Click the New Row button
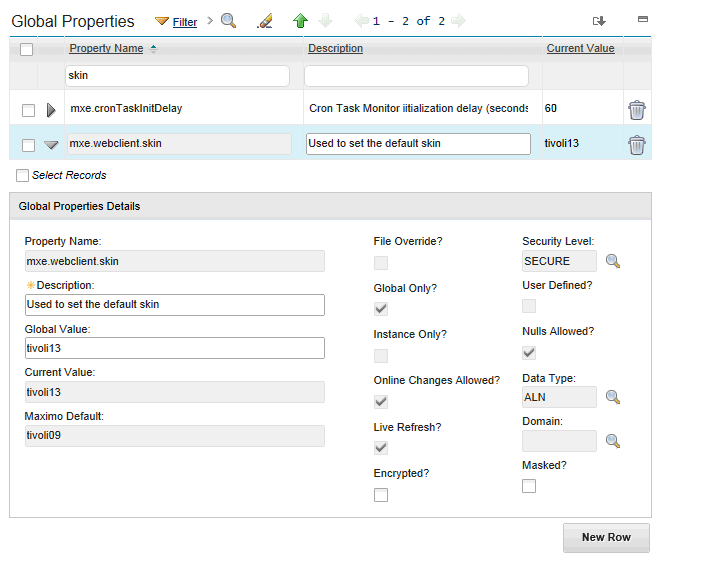This screenshot has width=726, height=575. [x=606, y=538]
